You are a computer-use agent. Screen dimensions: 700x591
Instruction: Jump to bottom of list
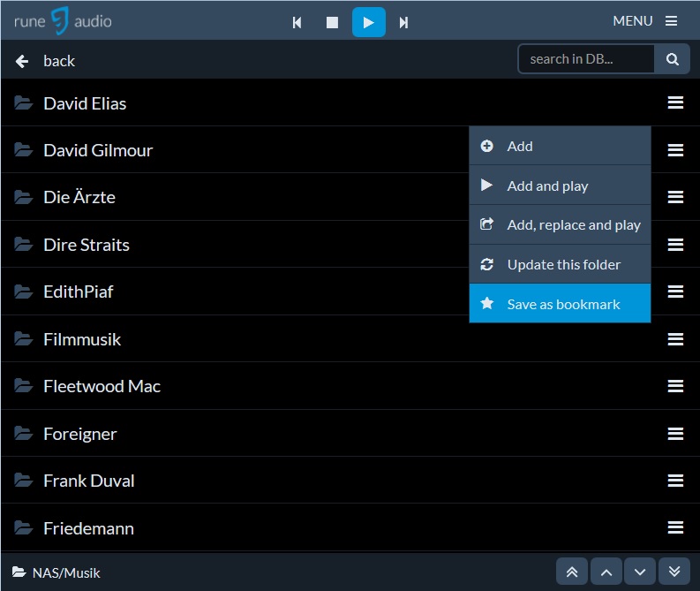click(x=674, y=572)
